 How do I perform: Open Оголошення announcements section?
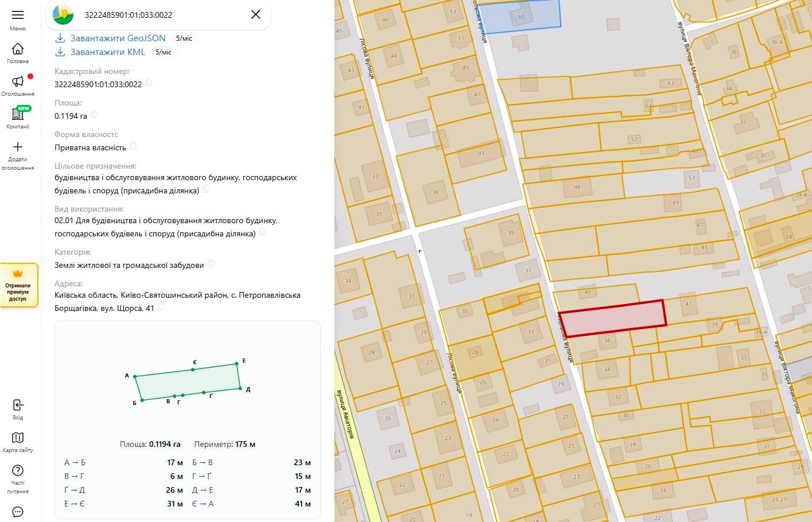click(18, 85)
